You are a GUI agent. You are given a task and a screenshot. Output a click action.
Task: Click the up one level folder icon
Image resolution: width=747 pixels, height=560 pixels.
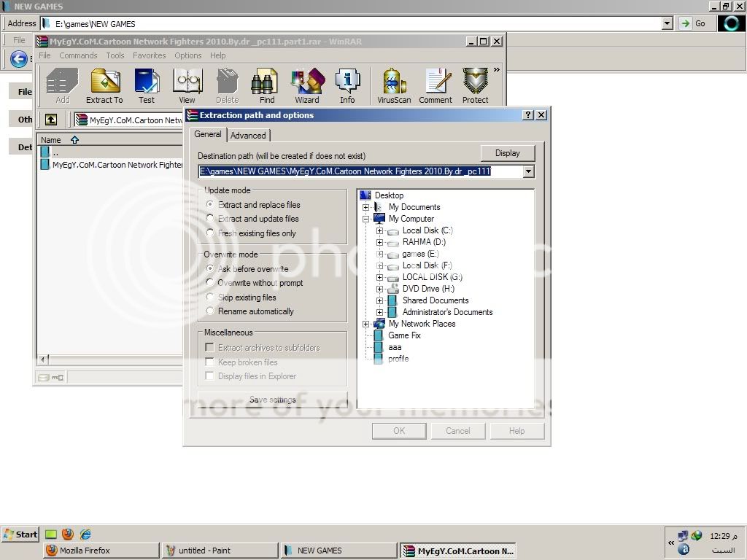[x=51, y=120]
